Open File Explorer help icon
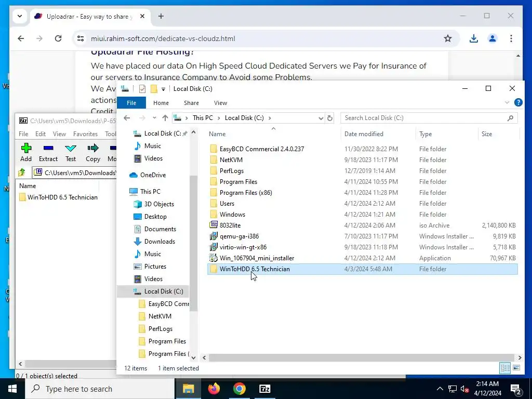Image resolution: width=532 pixels, height=399 pixels. [518, 102]
